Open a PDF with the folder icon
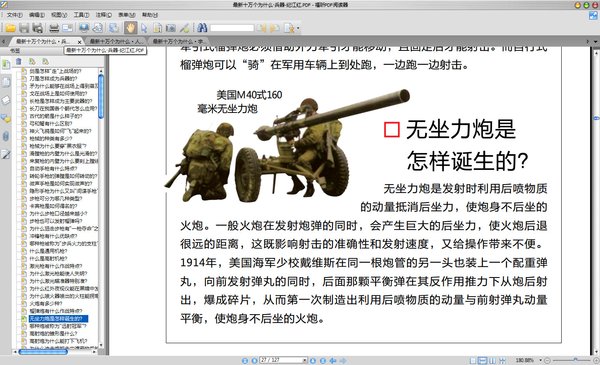Viewport: 600px width, 365px height. [x=11, y=28]
